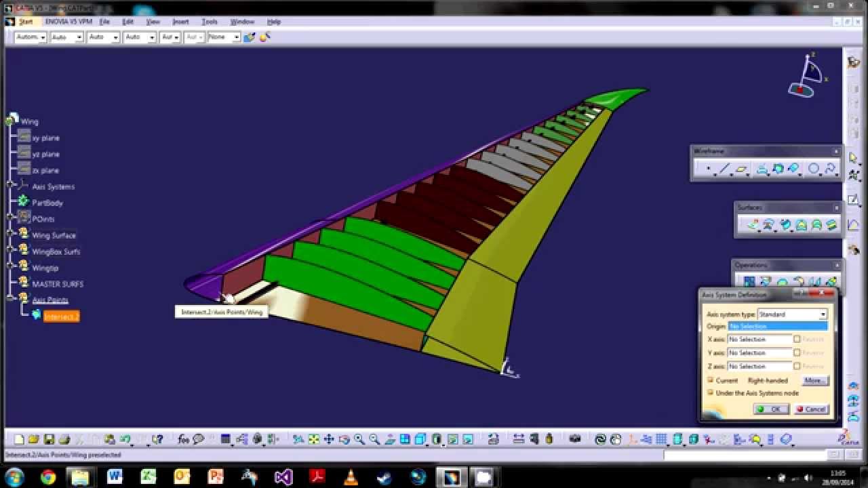Select the Circle tool in Wireframe toolbar
The width and height of the screenshot is (868, 488).
coord(813,169)
